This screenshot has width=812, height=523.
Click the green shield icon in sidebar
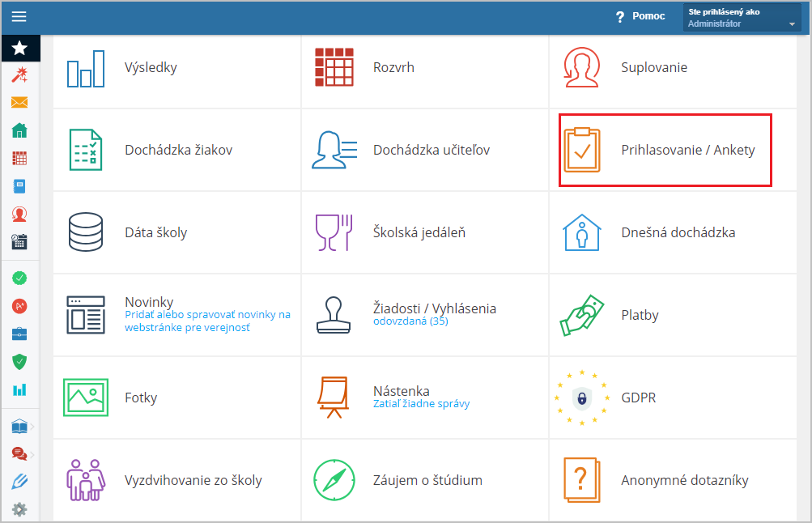point(19,361)
